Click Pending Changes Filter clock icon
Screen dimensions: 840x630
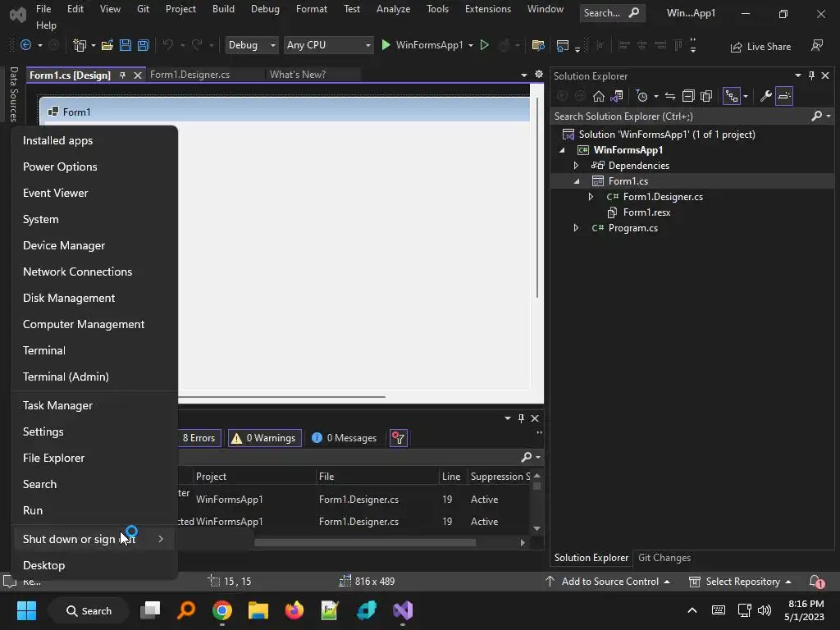[x=641, y=97]
